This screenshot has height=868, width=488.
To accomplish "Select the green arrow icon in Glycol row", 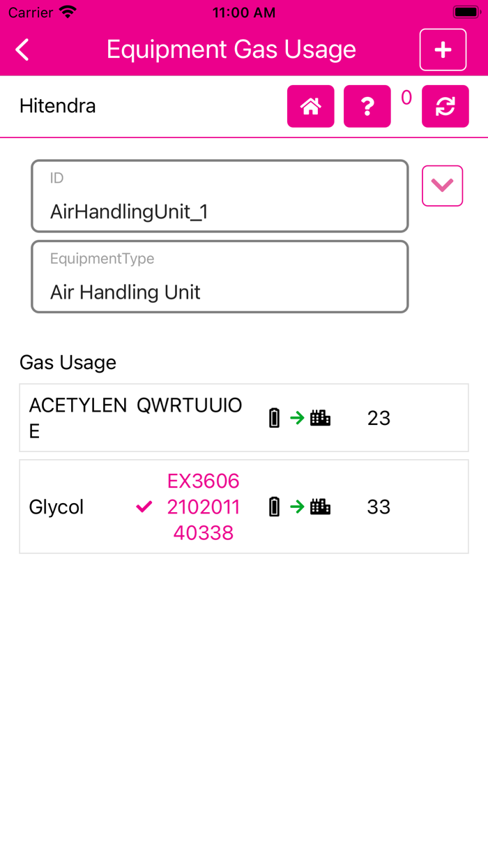I will tap(298, 507).
